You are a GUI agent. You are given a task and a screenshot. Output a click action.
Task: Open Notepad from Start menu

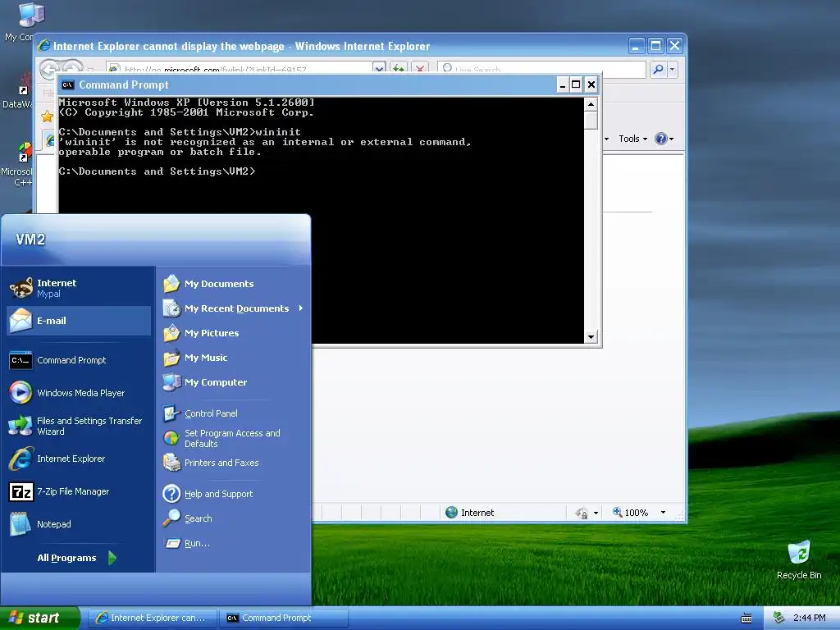78,524
